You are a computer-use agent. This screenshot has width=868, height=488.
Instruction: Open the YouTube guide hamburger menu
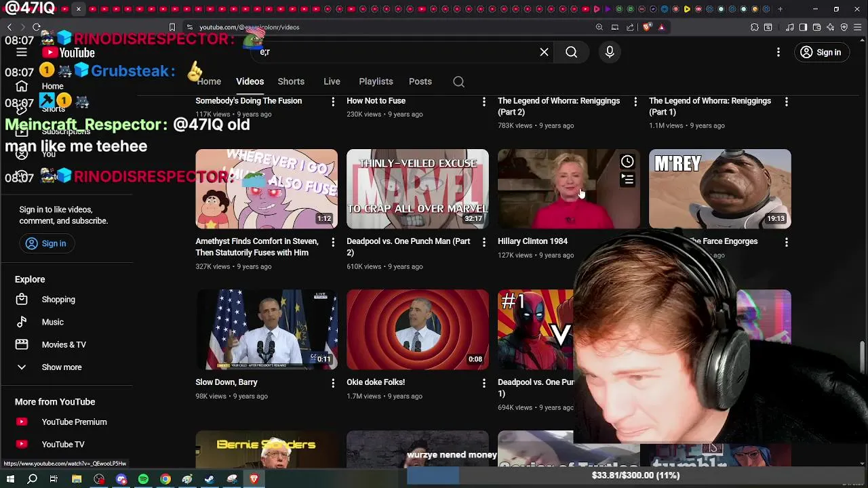click(x=22, y=52)
